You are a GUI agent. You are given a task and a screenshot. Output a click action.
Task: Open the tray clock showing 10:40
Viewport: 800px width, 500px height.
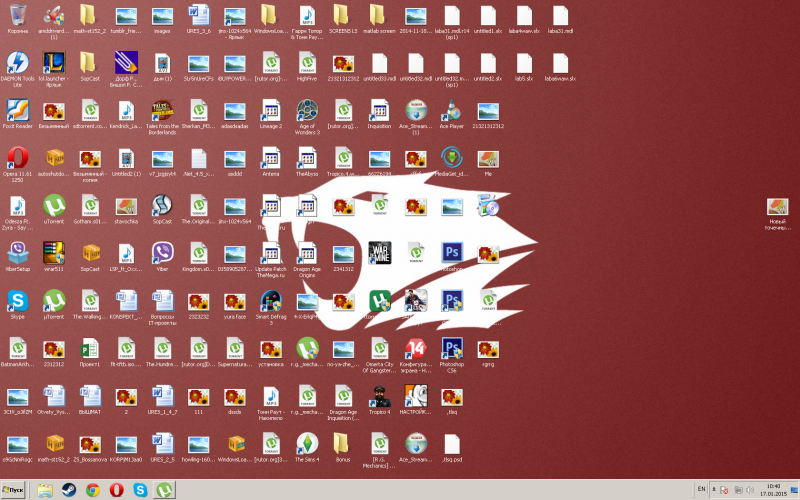pyautogui.click(x=773, y=490)
